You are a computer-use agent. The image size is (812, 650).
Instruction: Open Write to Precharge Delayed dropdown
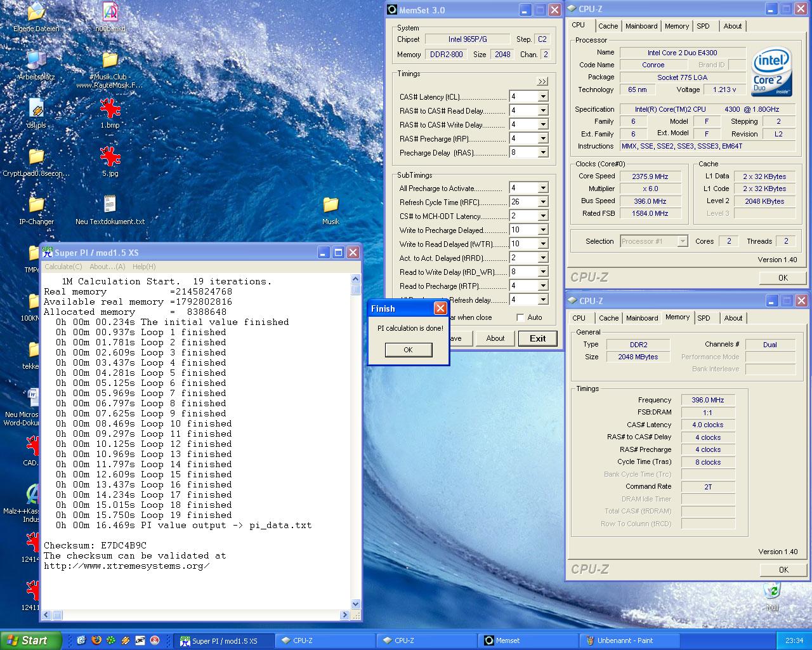pos(543,230)
